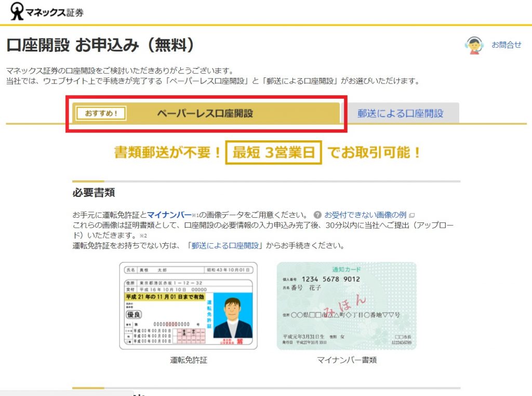Click the マネックス証券 logo
The height and width of the screenshot is (396, 532).
(46, 11)
